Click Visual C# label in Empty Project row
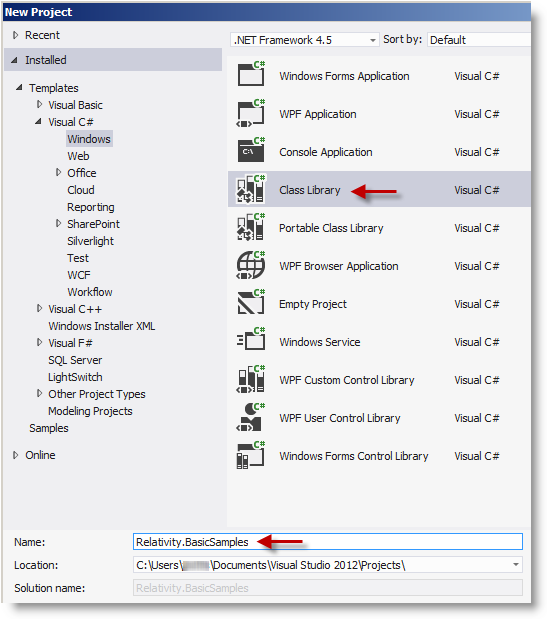The image size is (547, 619). 476,304
